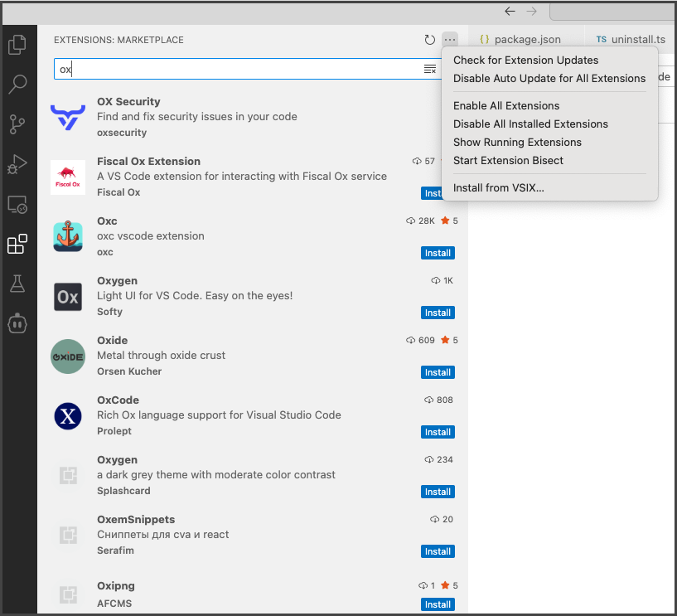The height and width of the screenshot is (616, 677).
Task: Install Oxygen by Softy
Action: (x=438, y=313)
